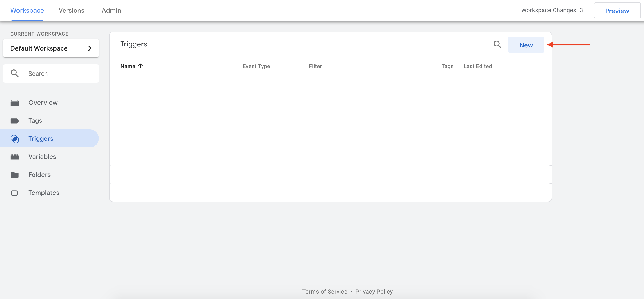Create a New trigger
Viewport: 644px width, 299px height.
pos(526,45)
